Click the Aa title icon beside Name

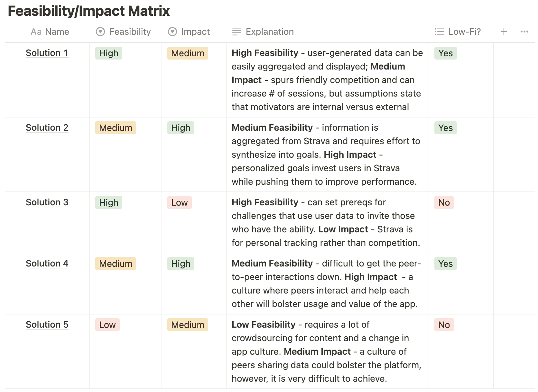point(36,32)
